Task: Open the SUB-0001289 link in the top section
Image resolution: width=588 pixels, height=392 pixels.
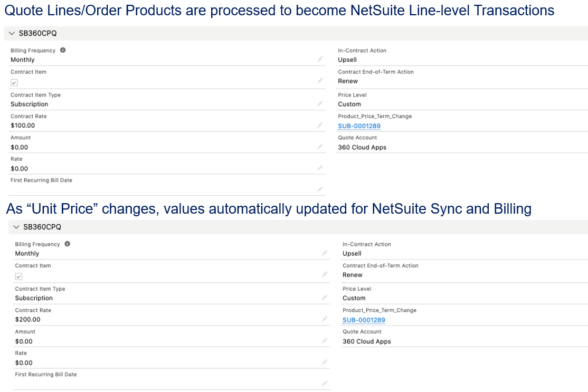Action: click(359, 126)
